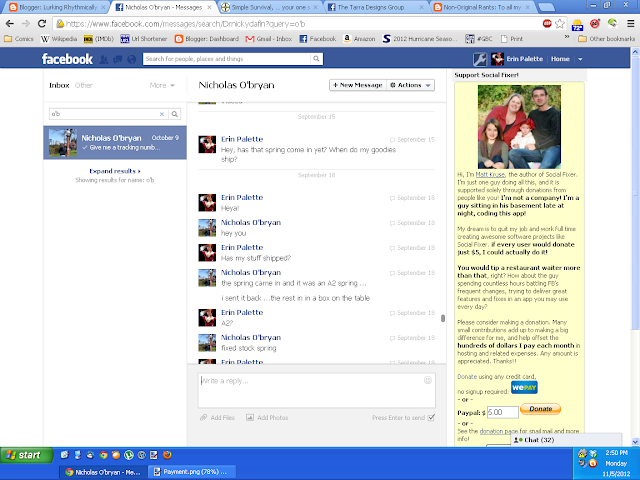Reload the page with refresh icon
The width and height of the screenshot is (640, 480).
(42, 24)
